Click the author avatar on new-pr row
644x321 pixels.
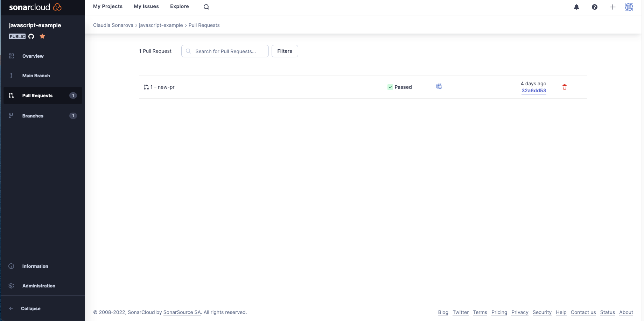coord(439,86)
